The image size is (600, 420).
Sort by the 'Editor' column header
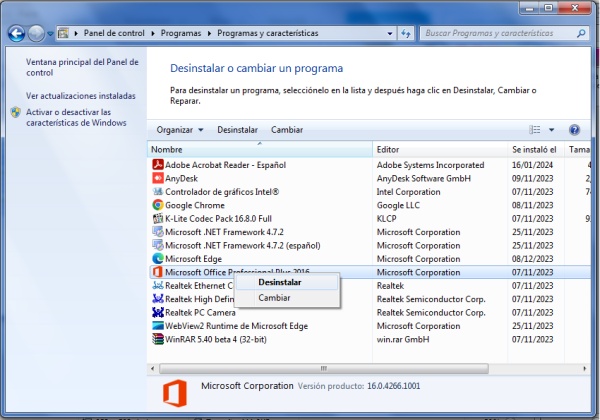coord(440,150)
